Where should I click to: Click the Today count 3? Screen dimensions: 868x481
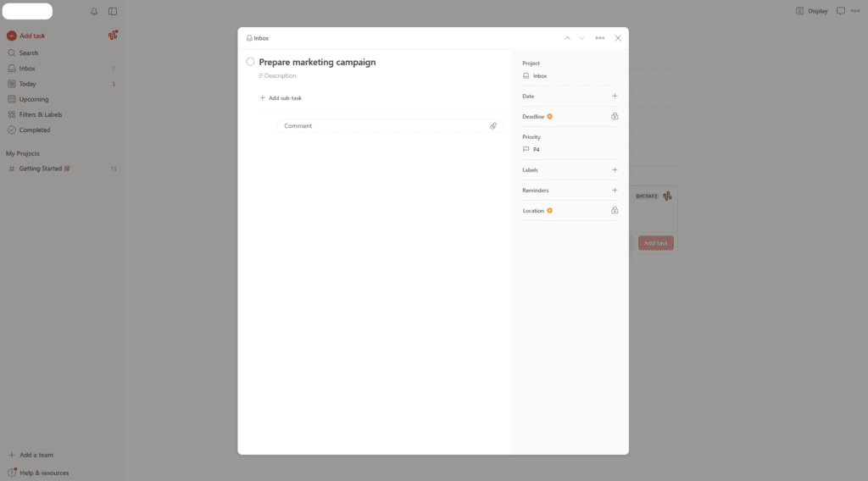click(x=114, y=84)
